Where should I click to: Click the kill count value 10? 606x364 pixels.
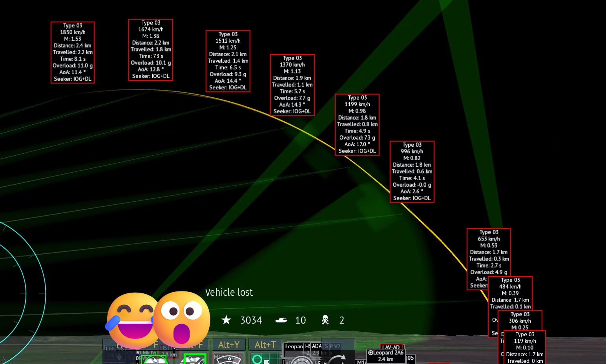[x=301, y=320]
